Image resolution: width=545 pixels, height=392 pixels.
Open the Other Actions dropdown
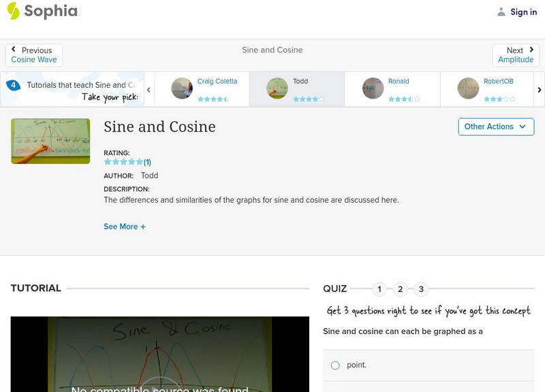tap(495, 127)
